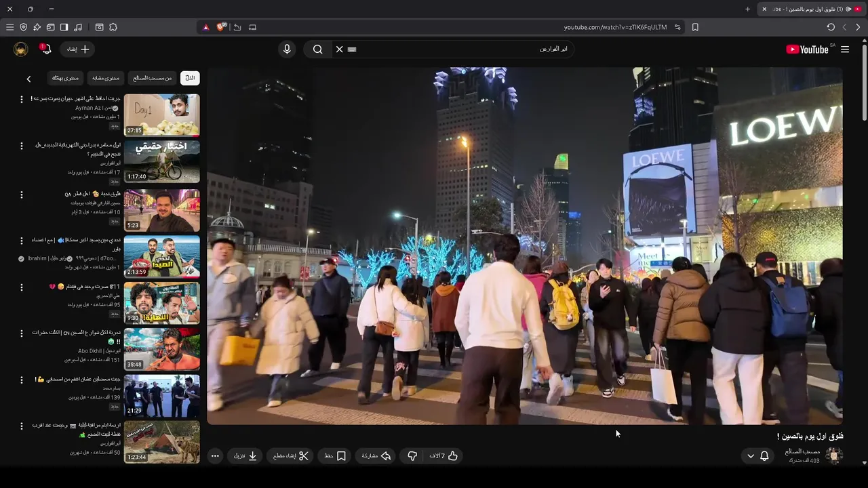Create a clip (إنشاء مقطع)
This screenshot has width=868, height=488.
pyautogui.click(x=291, y=456)
